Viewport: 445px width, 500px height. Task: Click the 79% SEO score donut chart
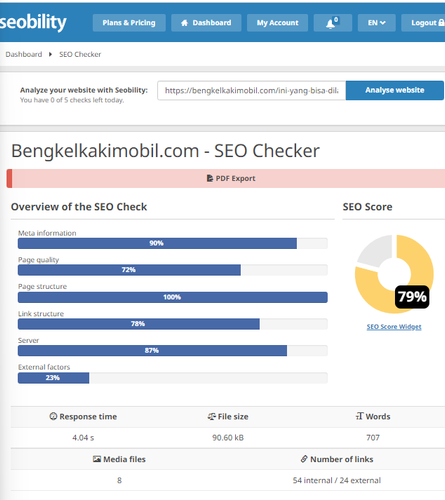coord(394,274)
